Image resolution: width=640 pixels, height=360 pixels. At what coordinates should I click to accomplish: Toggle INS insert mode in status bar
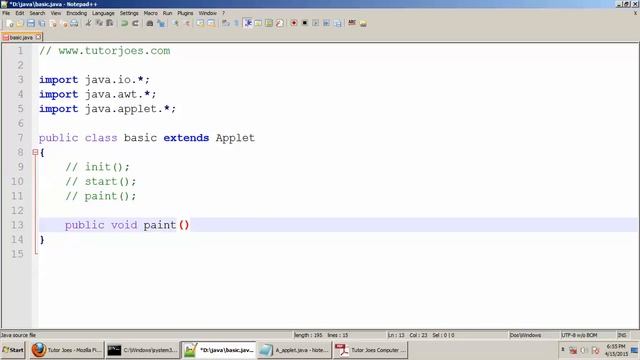pos(622,335)
